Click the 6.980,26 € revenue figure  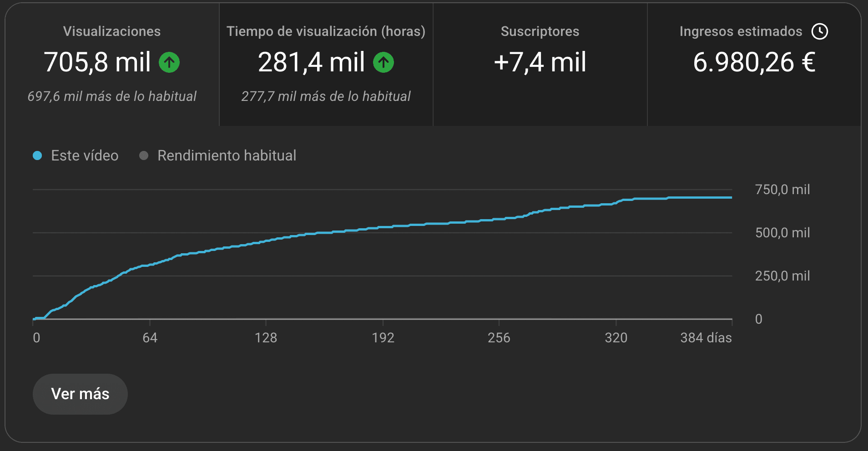pyautogui.click(x=754, y=62)
